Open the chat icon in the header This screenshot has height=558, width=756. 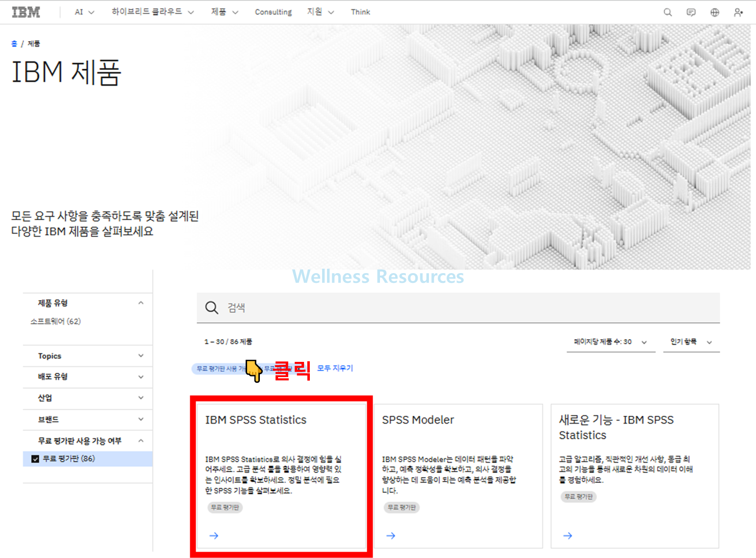(691, 12)
